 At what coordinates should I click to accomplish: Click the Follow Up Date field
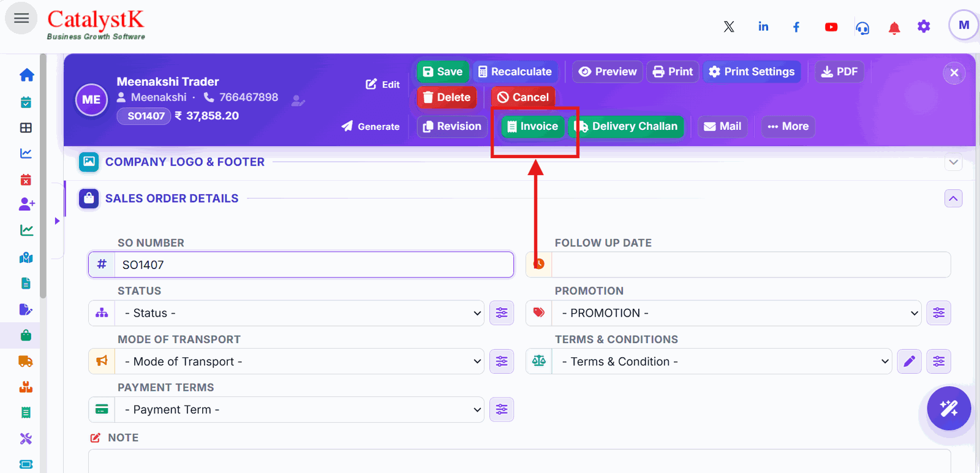point(751,265)
